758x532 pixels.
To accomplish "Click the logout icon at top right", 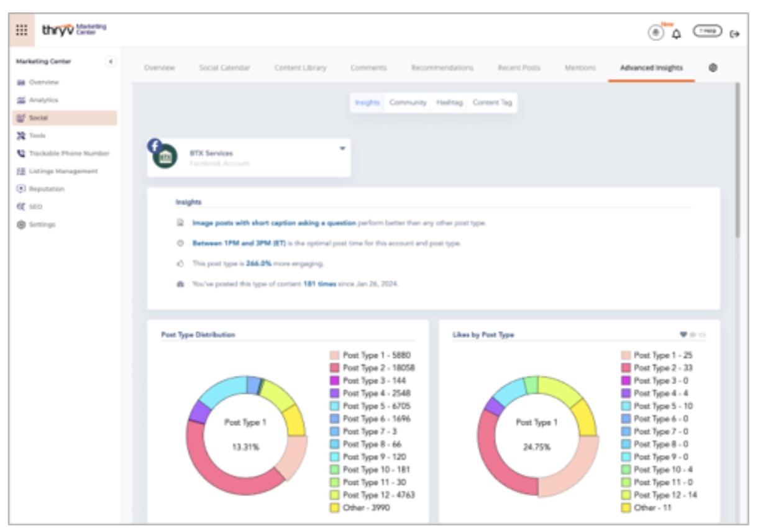I will point(735,34).
